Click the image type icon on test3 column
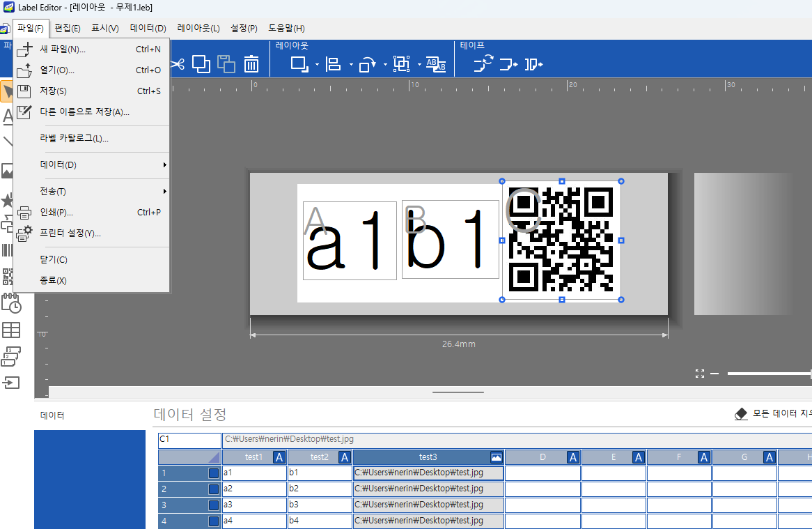This screenshot has height=529, width=812. coord(496,457)
